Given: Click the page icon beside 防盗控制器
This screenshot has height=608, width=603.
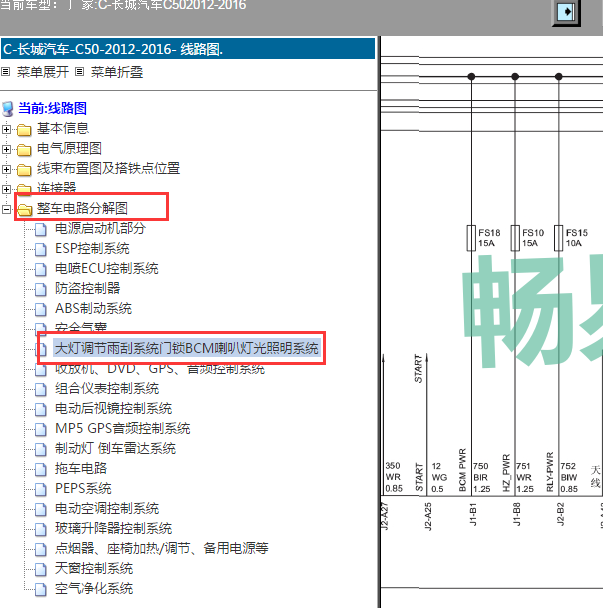Looking at the screenshot, I should [x=41, y=289].
